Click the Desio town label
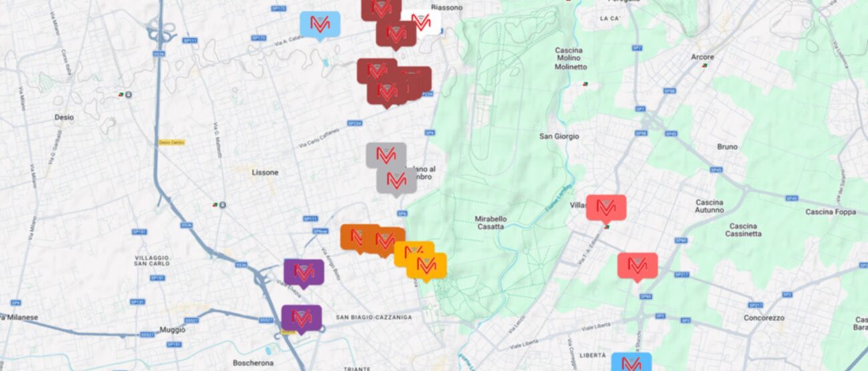 64,117
